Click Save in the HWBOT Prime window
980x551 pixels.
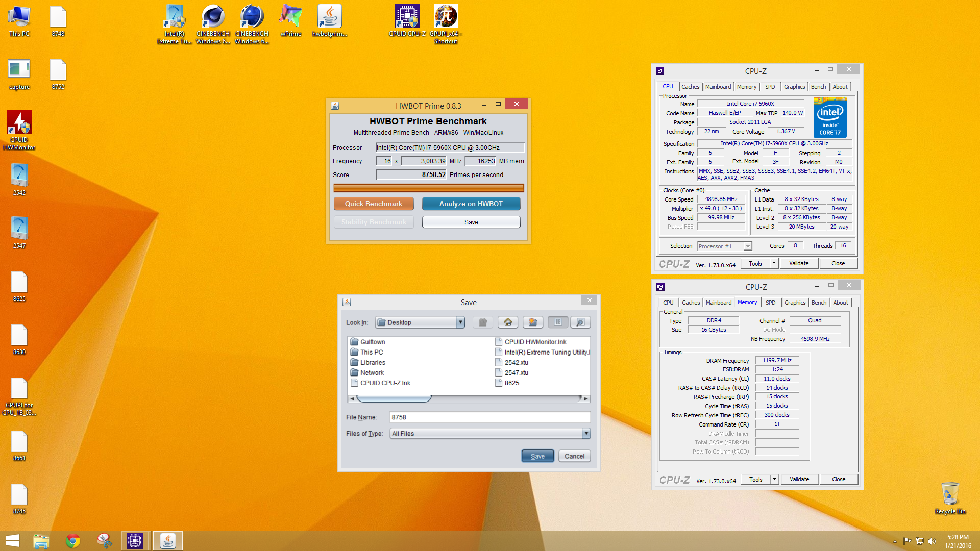471,222
